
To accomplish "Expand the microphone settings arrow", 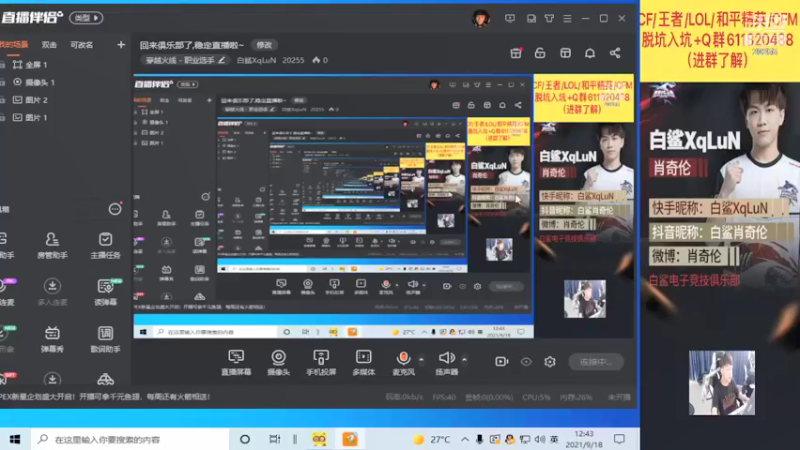I will tap(421, 360).
